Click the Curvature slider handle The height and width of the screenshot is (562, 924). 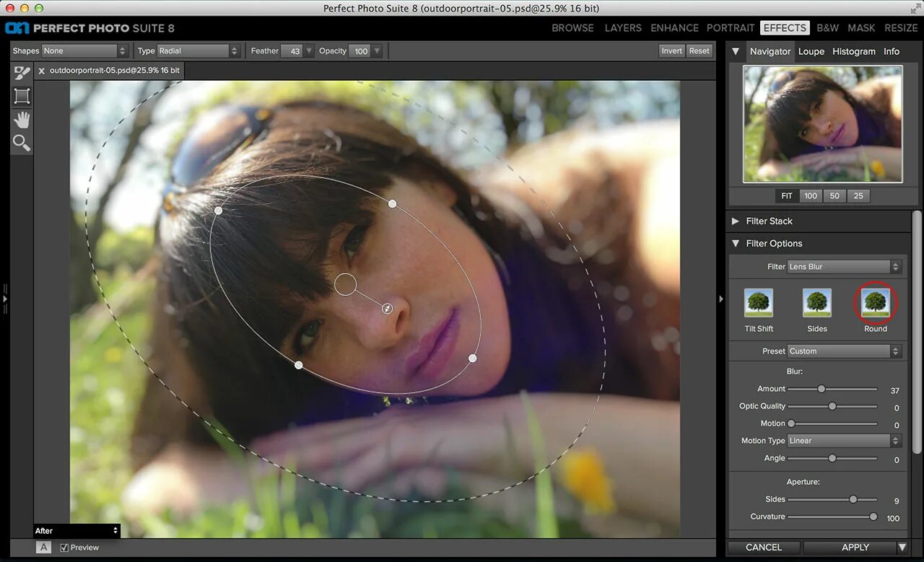pos(873,517)
